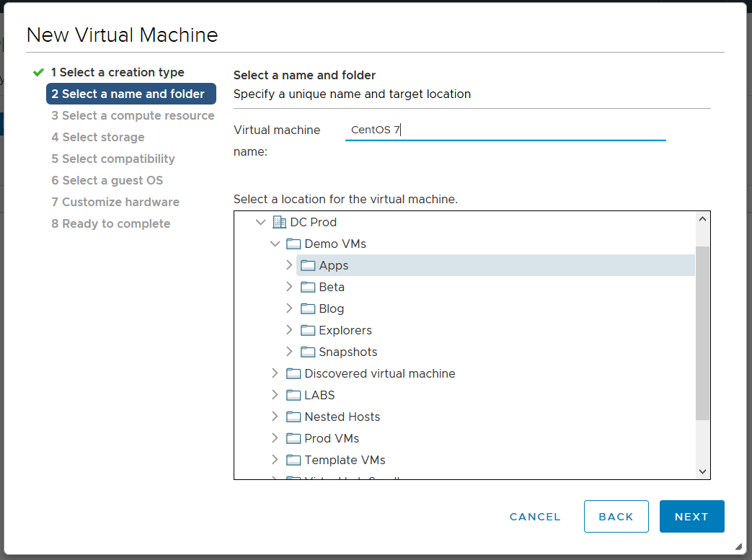Select the Explorers folder label

pyautogui.click(x=345, y=330)
